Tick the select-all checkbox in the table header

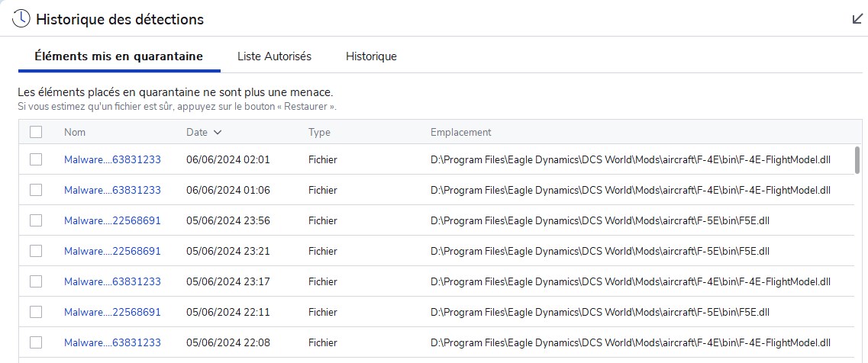pos(36,132)
